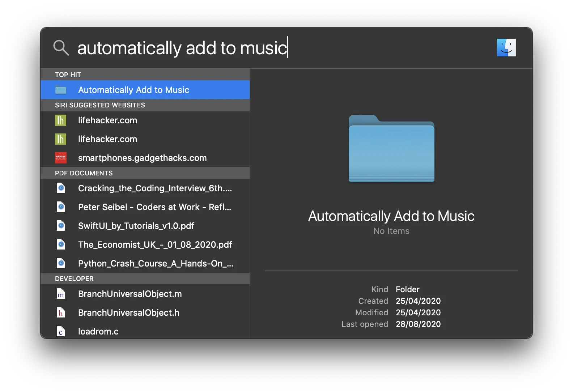Screen dimensions: 573x392
Task: Click the Last opened date 28/08/2020
Action: click(x=418, y=324)
